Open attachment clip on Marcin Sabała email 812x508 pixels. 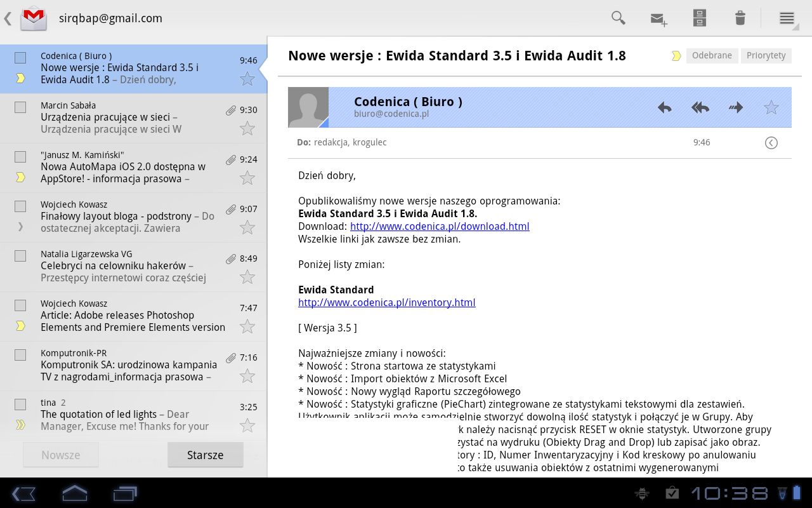pos(231,110)
